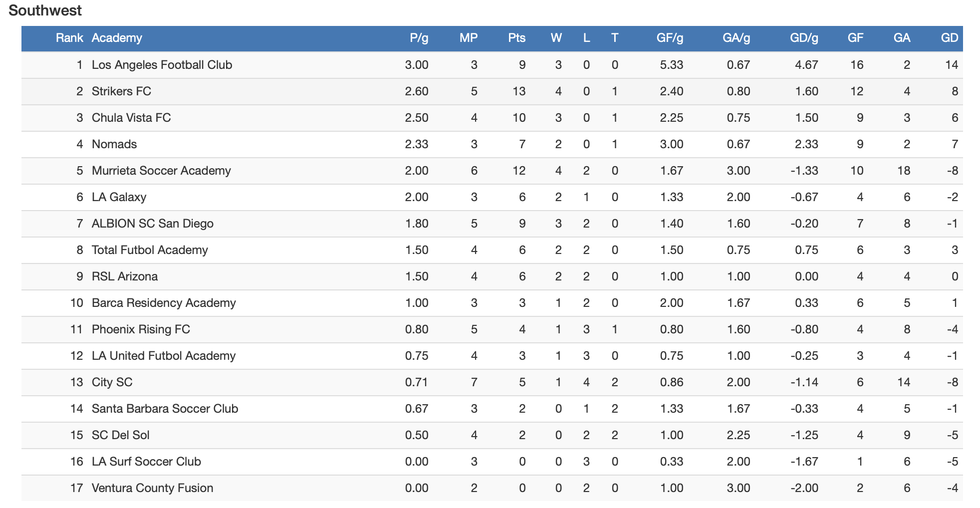Click the GD column header

point(949,38)
